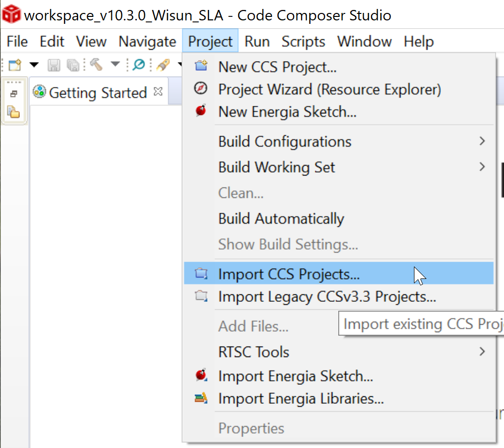This screenshot has width=504, height=448.
Task: Choose New CCS Project... from the menu
Action: (277, 67)
